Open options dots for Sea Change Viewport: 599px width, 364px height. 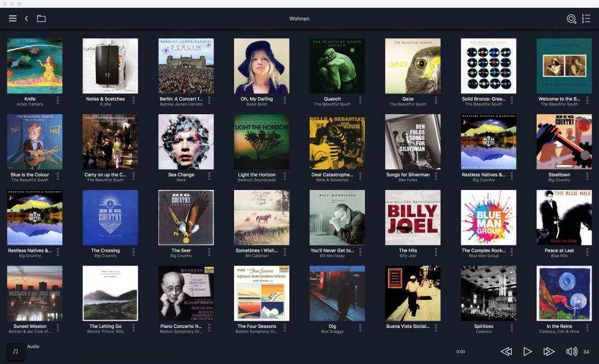tap(209, 177)
